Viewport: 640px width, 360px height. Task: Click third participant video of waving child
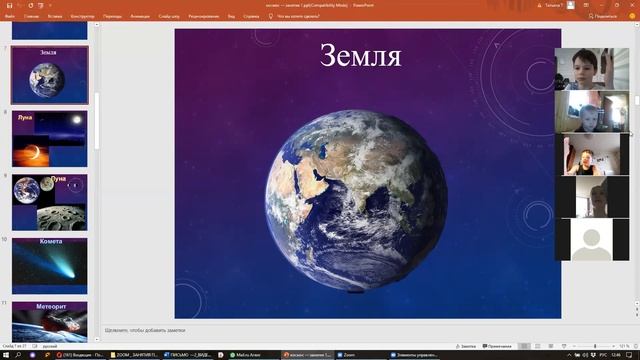click(592, 154)
